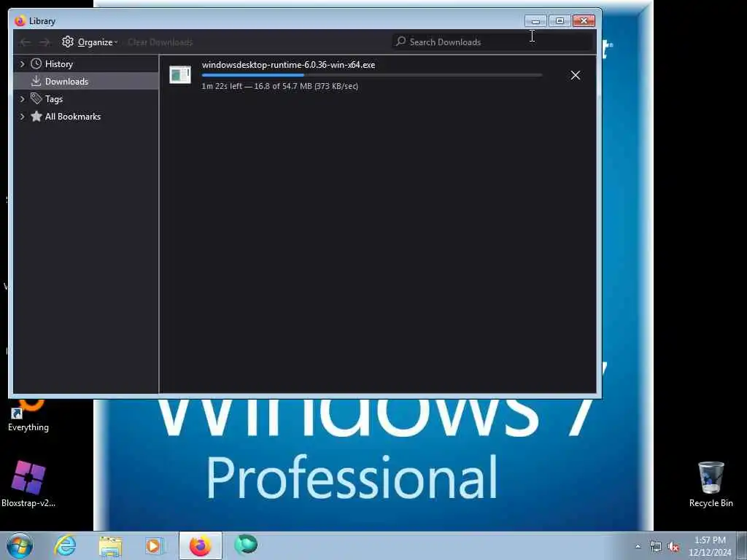
Task: Click the History clock icon
Action: tap(36, 63)
